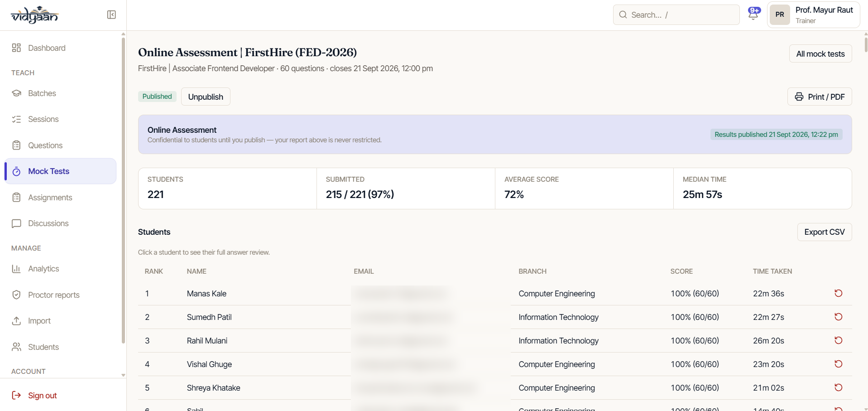Screen dimensions: 868x411
Task: Open Dashboard from the sidebar
Action: 60,48
